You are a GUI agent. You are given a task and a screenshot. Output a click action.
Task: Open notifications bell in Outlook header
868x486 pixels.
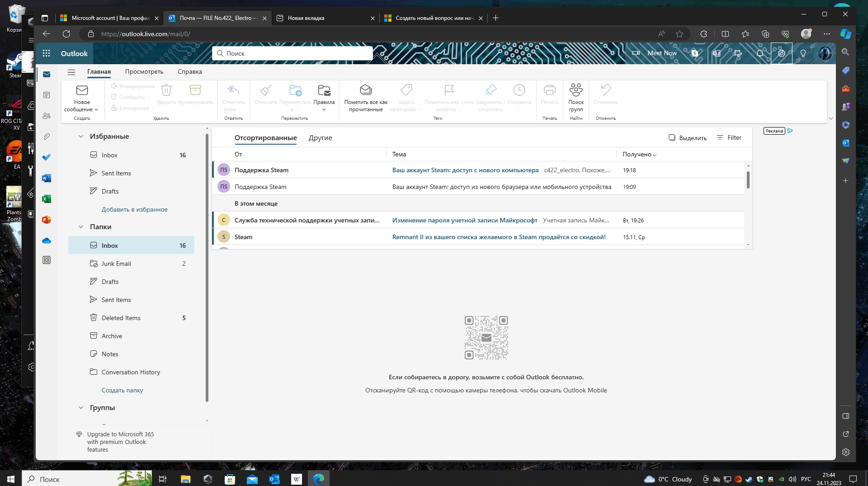(x=760, y=53)
